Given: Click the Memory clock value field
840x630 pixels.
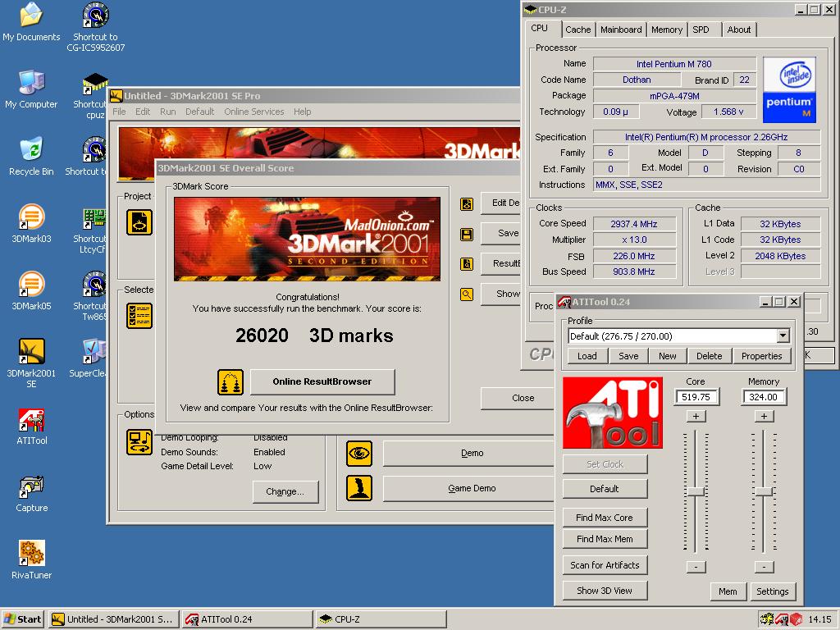Looking at the screenshot, I should coord(764,397).
